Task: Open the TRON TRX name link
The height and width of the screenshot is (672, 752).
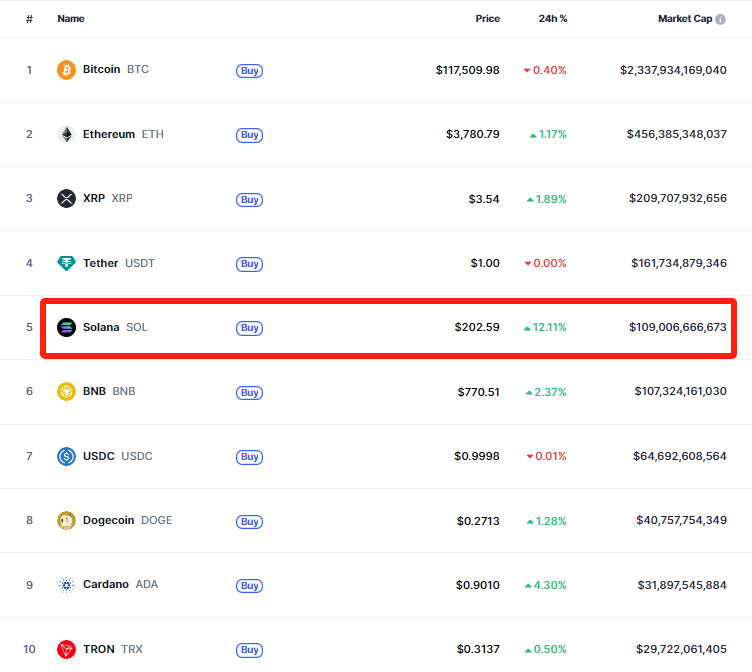Action: tap(113, 649)
